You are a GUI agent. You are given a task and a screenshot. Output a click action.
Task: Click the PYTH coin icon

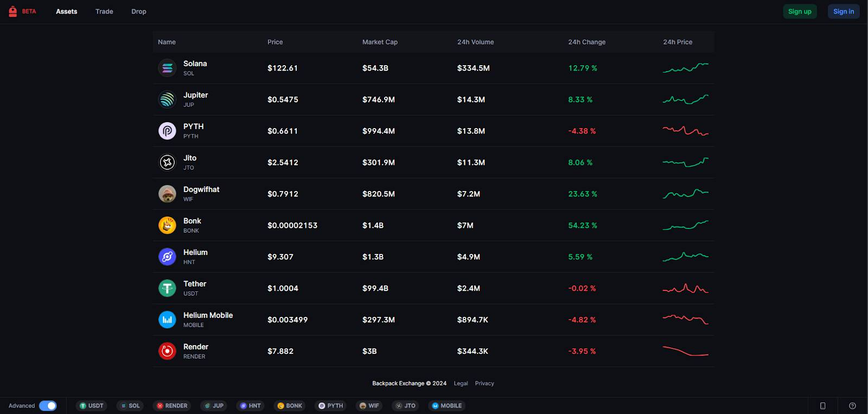pyautogui.click(x=167, y=131)
